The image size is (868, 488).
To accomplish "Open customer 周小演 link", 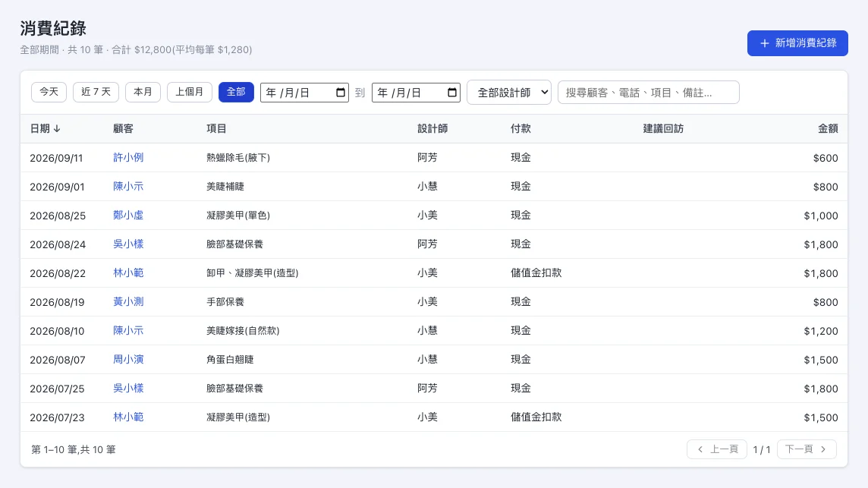I will point(128,359).
